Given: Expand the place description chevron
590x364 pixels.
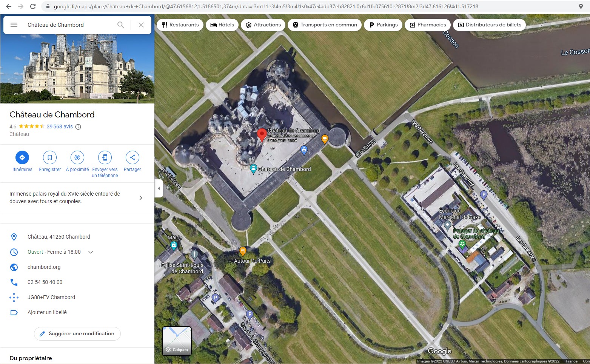Looking at the screenshot, I should (x=141, y=198).
